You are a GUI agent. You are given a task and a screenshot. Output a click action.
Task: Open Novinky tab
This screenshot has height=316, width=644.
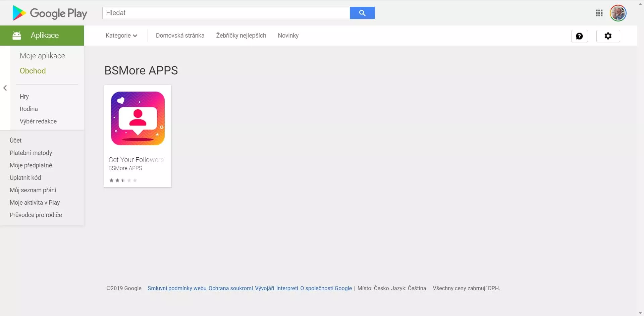point(288,36)
